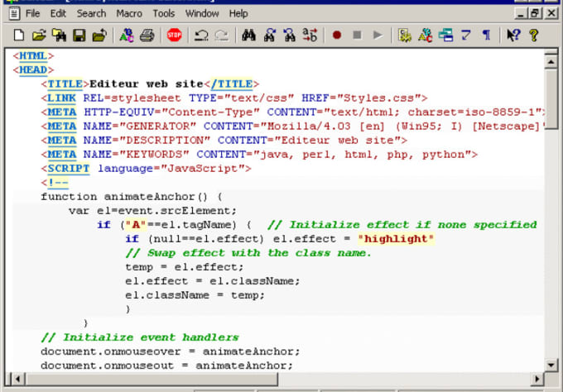Save the document with the floppy disk icon
This screenshot has width=563, height=392.
point(79,35)
